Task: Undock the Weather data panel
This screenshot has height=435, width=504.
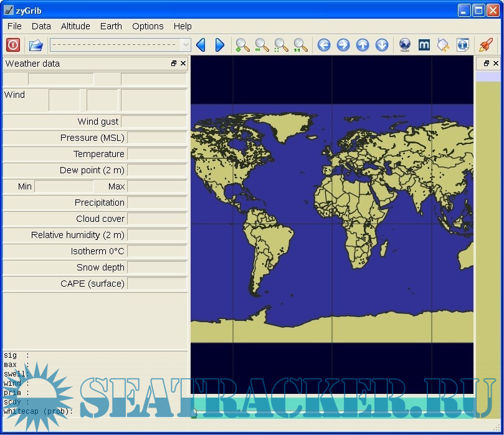Action: pyautogui.click(x=174, y=64)
